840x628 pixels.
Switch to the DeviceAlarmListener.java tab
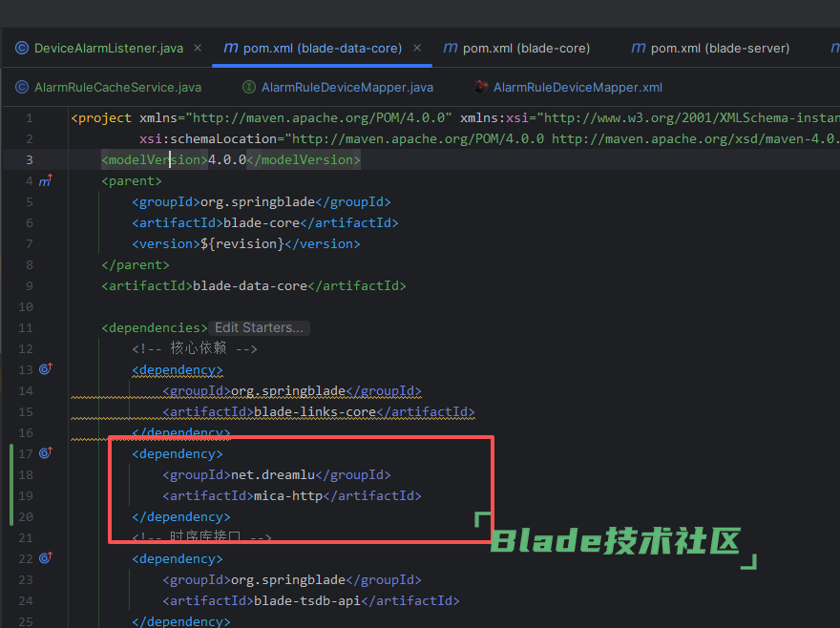click(108, 48)
